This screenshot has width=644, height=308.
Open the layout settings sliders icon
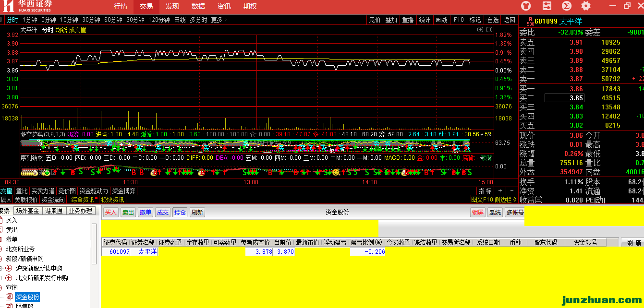[x=547, y=6]
